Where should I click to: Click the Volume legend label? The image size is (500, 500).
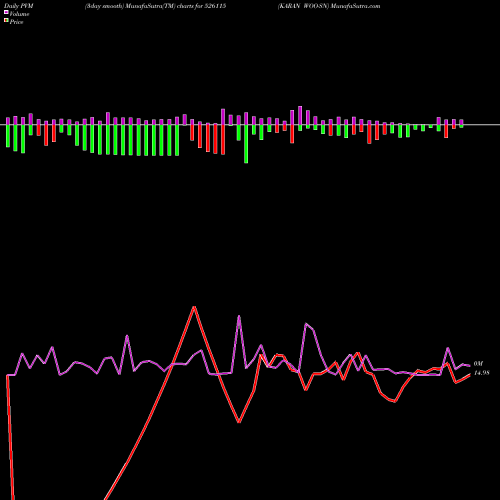(19, 14)
